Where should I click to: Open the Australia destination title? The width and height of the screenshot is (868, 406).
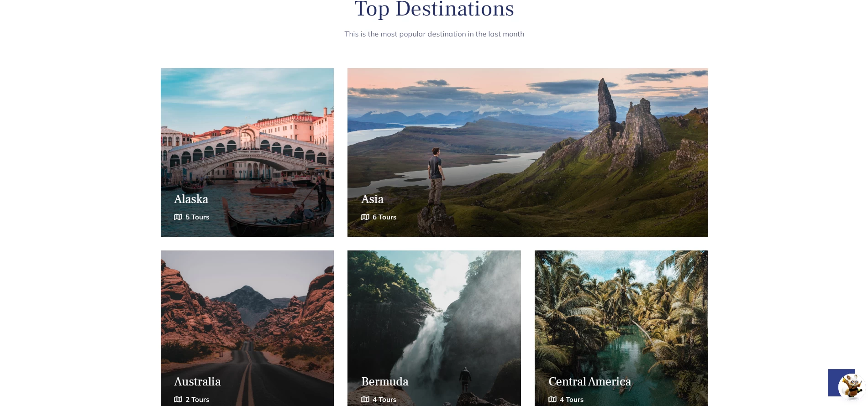click(x=197, y=382)
